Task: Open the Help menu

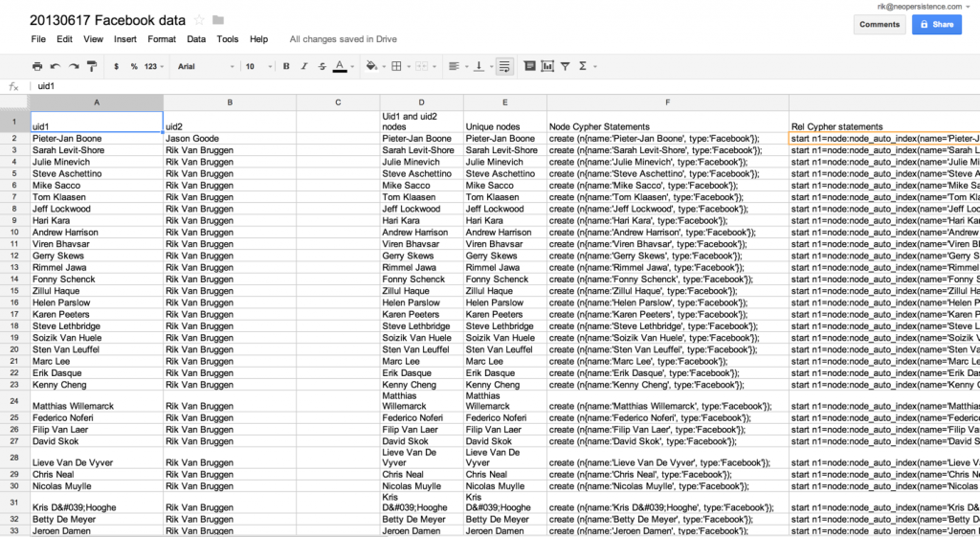Action: 258,38
